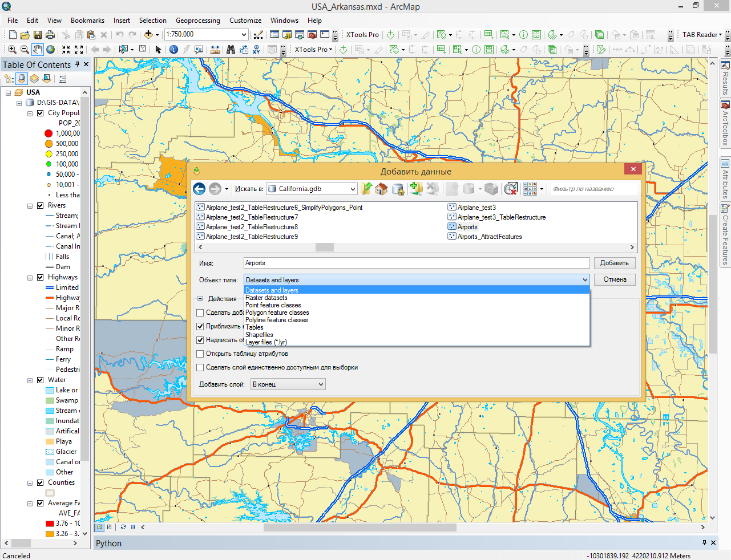The width and height of the screenshot is (731, 560).
Task: Click the Add Data plus icon
Action: click(148, 35)
